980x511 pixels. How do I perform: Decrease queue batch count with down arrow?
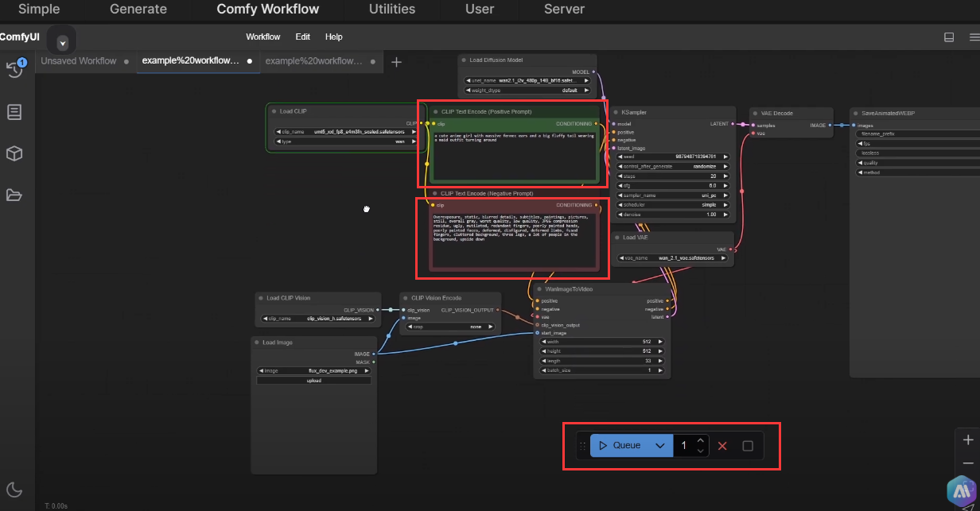click(700, 451)
